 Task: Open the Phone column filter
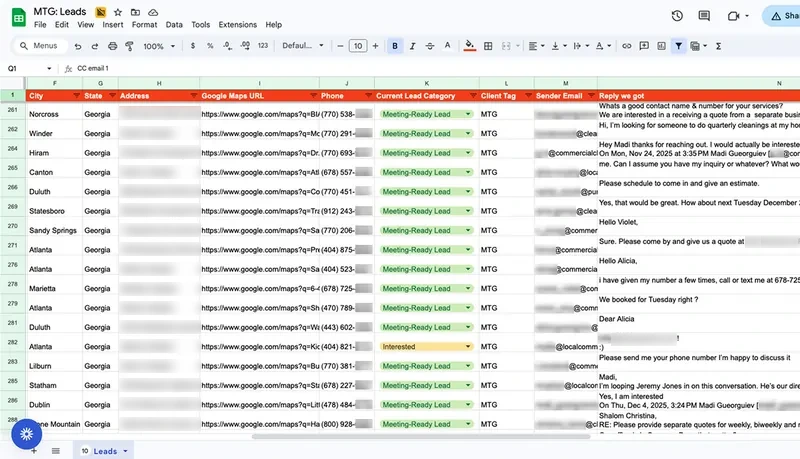(x=368, y=96)
